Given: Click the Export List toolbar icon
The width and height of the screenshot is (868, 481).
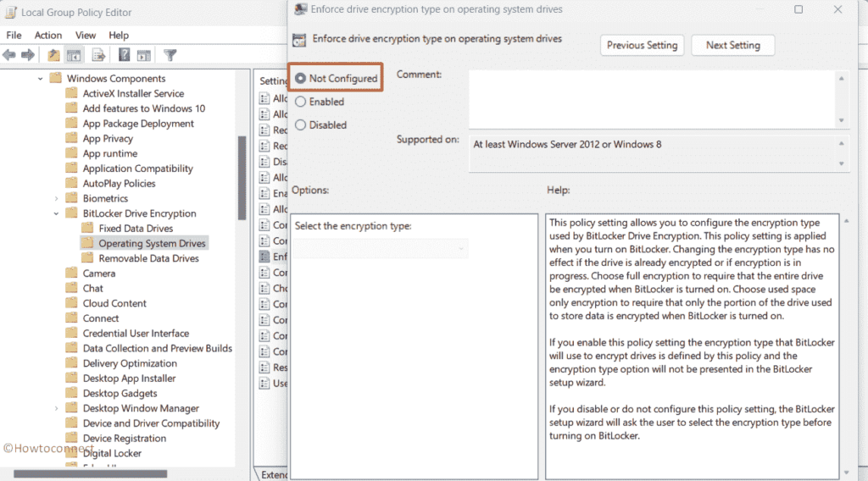Looking at the screenshot, I should coord(98,55).
